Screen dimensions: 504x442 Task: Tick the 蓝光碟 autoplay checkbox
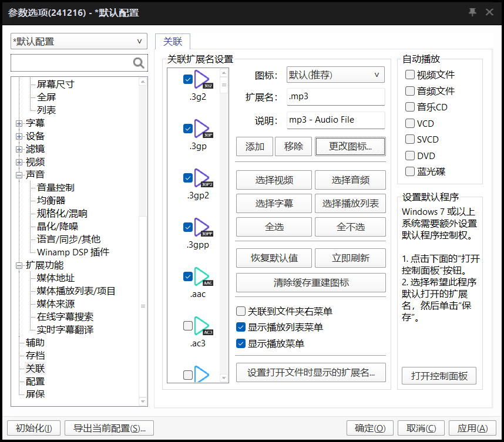(410, 171)
